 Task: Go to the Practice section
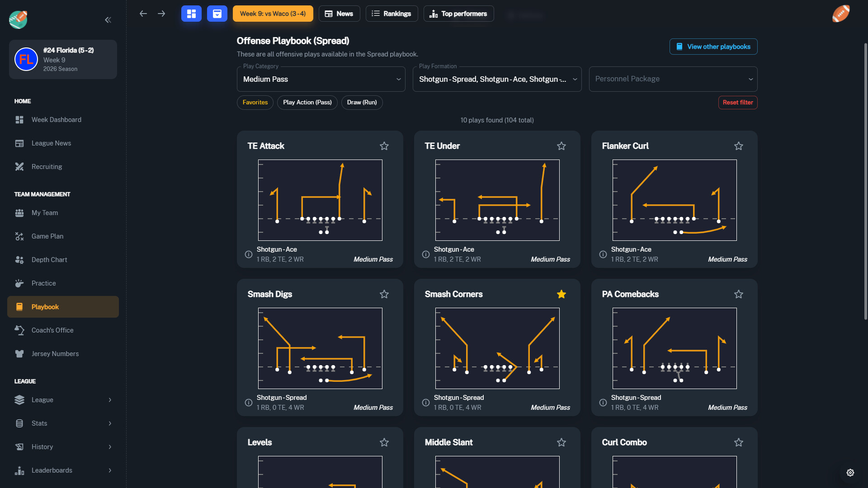click(x=43, y=283)
